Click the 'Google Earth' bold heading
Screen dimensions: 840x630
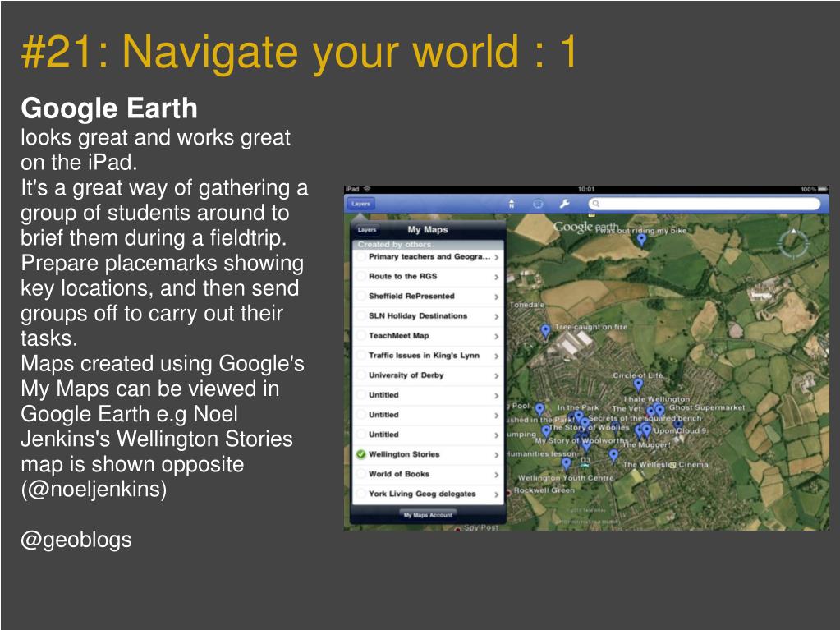coord(109,108)
